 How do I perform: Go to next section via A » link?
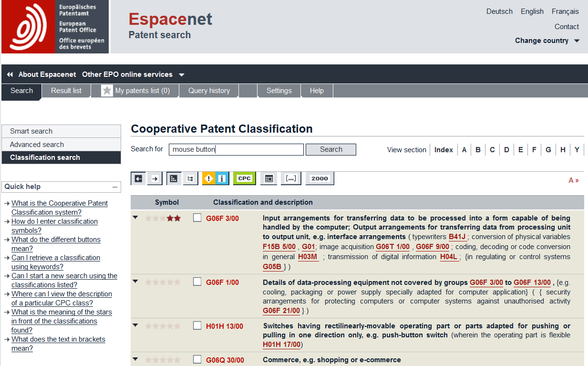(x=574, y=180)
